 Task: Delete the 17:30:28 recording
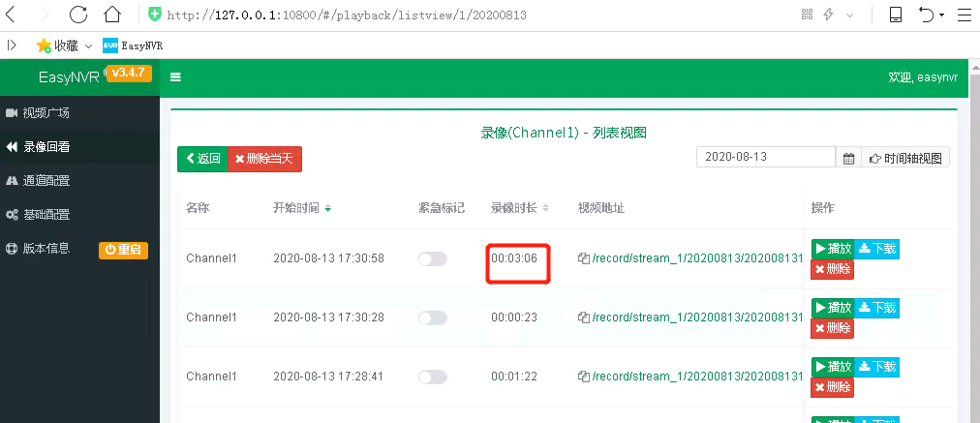(x=833, y=328)
